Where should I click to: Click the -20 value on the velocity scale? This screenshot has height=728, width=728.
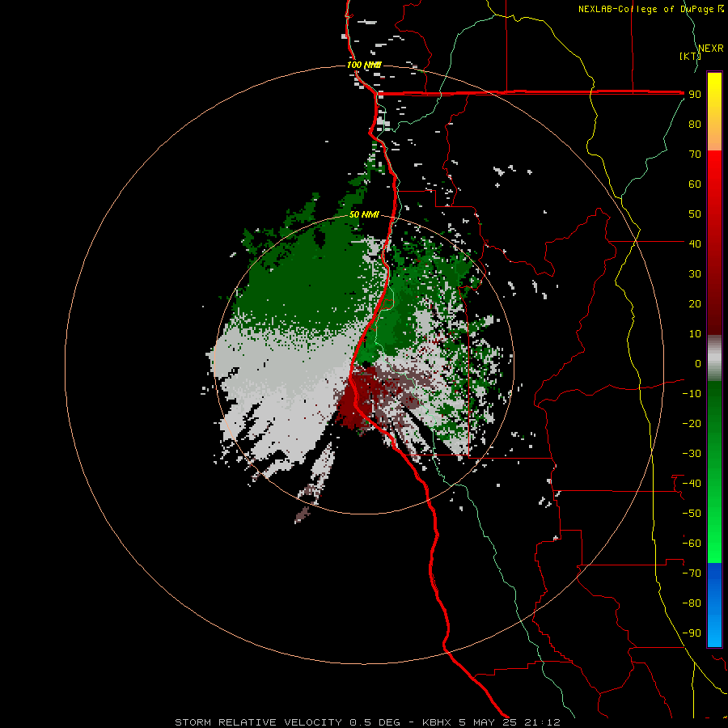click(x=692, y=424)
